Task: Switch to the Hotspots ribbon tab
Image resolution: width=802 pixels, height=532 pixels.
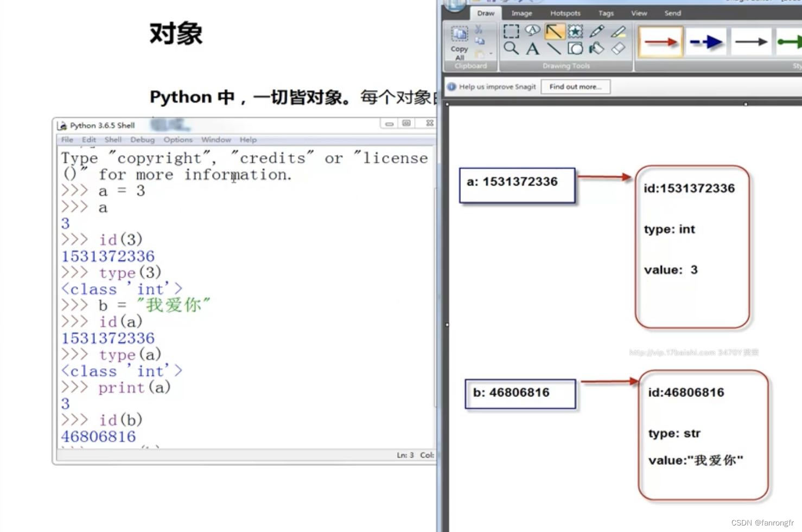Action: (565, 13)
